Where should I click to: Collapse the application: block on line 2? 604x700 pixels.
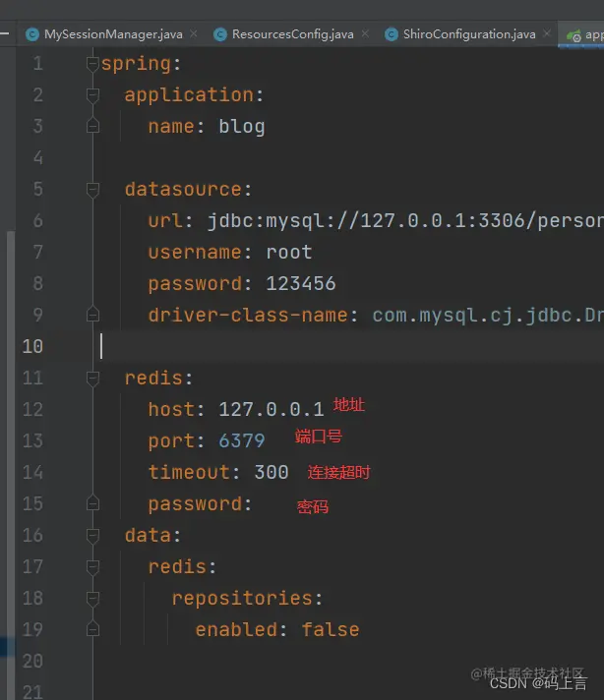(x=92, y=95)
